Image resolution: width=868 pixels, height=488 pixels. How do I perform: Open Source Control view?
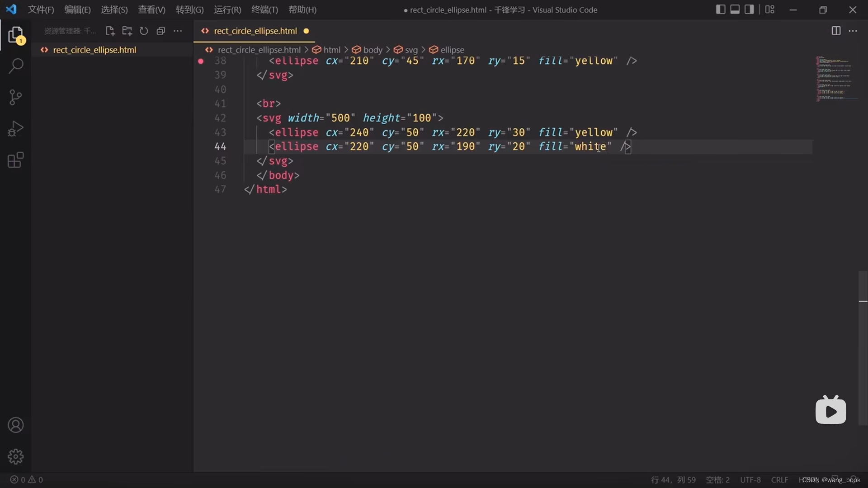click(16, 97)
